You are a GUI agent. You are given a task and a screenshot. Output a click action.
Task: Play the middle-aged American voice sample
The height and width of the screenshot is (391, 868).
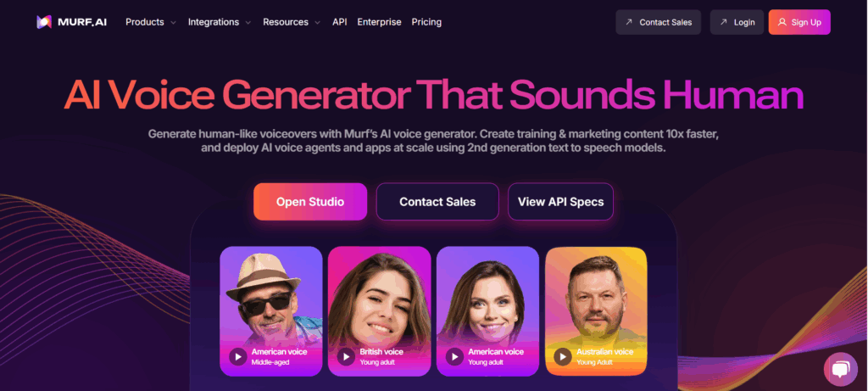(x=238, y=356)
